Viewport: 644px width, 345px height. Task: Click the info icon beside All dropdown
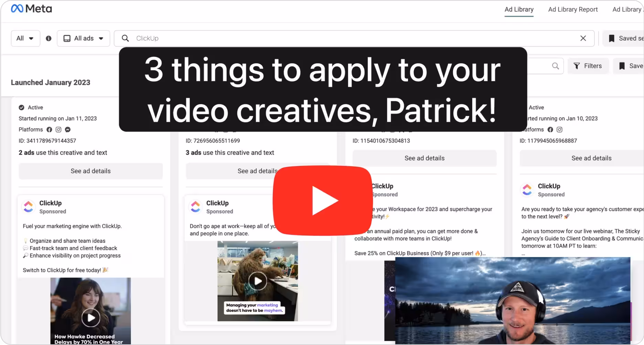[49, 38]
